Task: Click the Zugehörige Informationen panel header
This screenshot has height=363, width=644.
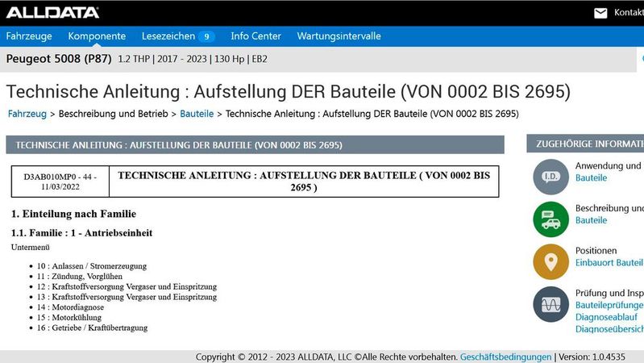Action: click(585, 144)
